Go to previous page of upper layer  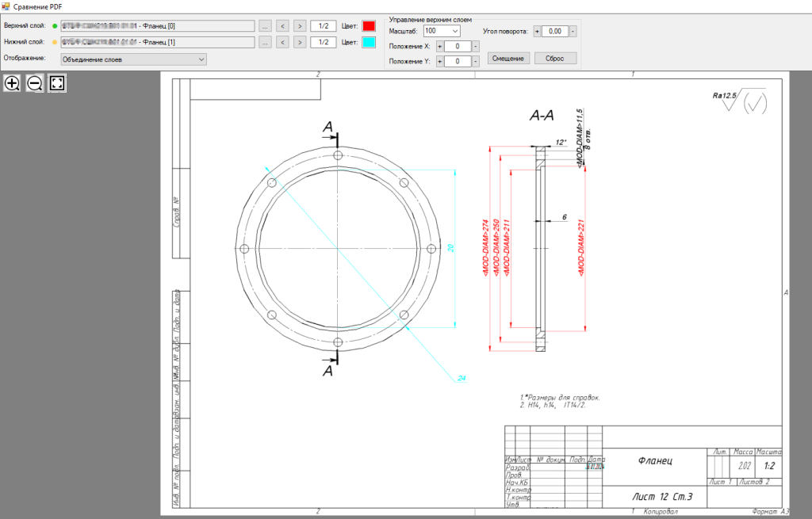tap(282, 26)
